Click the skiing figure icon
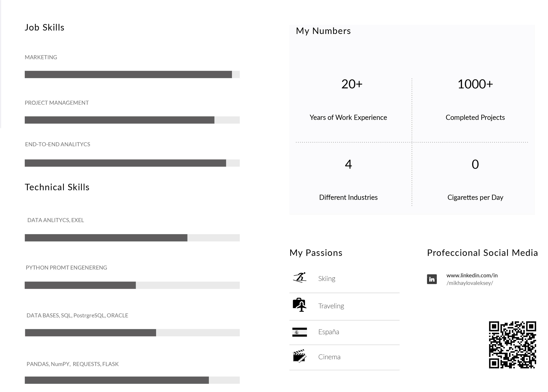The image size is (548, 392). point(300,278)
